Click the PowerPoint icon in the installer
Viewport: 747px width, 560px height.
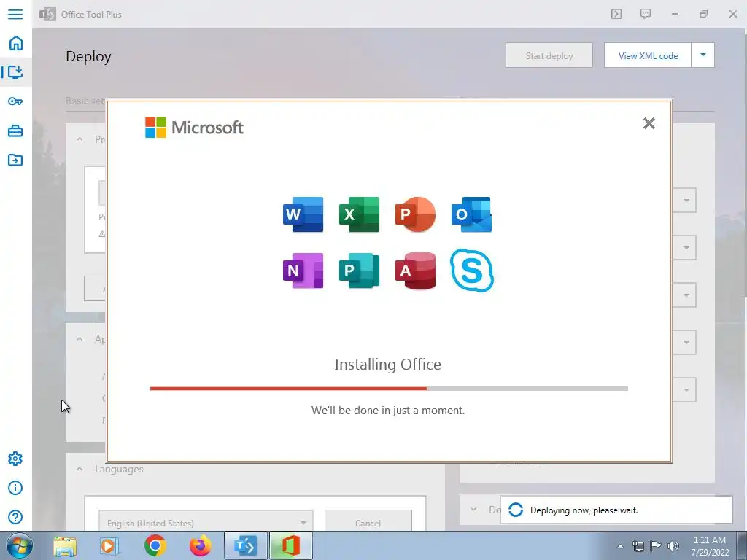click(x=415, y=214)
